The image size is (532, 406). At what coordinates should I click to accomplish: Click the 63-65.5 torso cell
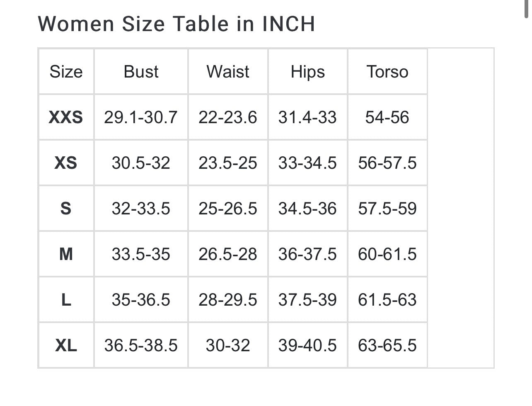(387, 345)
